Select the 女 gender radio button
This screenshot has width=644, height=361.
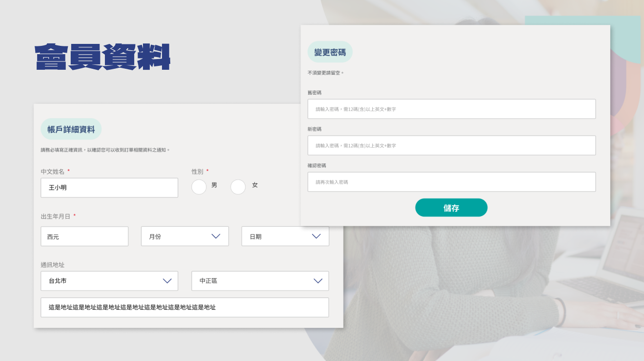tap(238, 187)
